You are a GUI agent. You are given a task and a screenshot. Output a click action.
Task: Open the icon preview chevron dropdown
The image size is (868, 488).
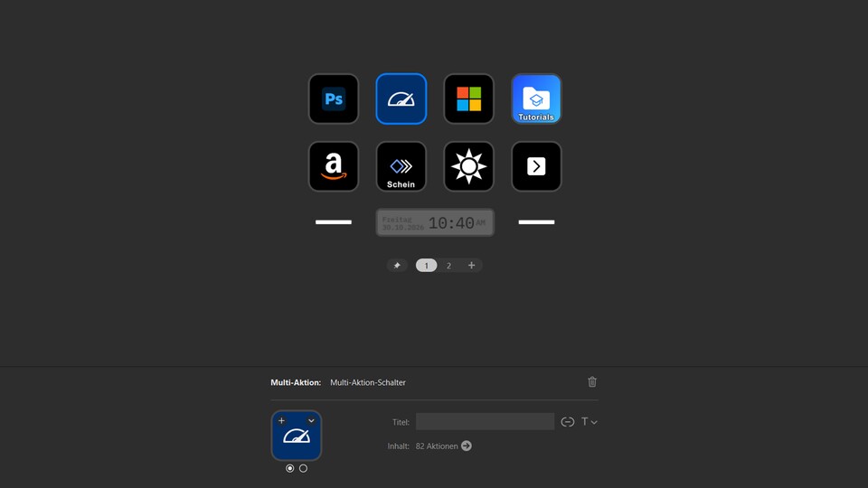(311, 420)
